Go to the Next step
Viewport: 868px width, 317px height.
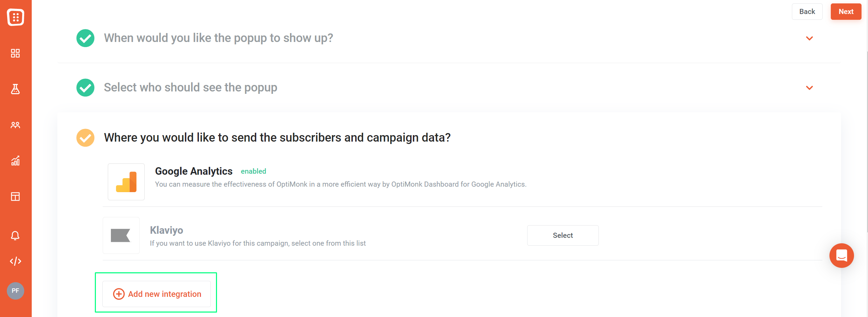[846, 12]
